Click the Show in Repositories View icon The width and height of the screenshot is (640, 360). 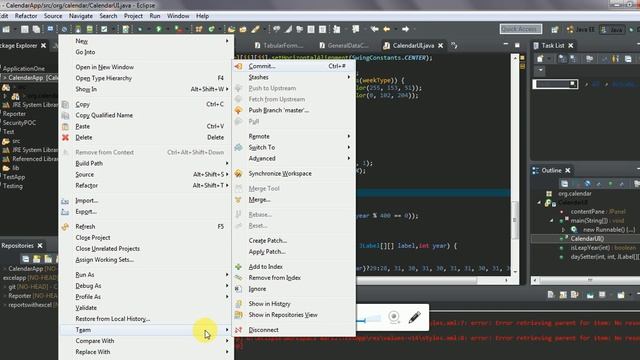[x=238, y=315]
